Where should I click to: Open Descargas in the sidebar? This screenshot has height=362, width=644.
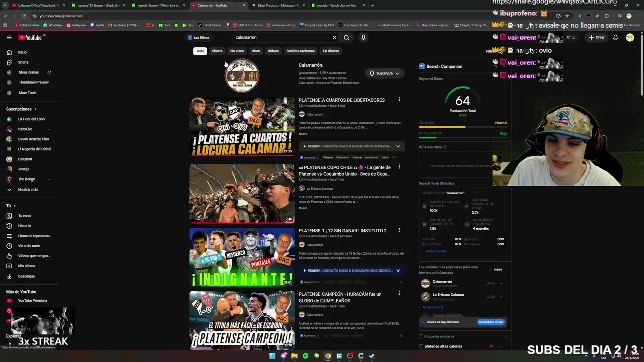click(x=26, y=276)
